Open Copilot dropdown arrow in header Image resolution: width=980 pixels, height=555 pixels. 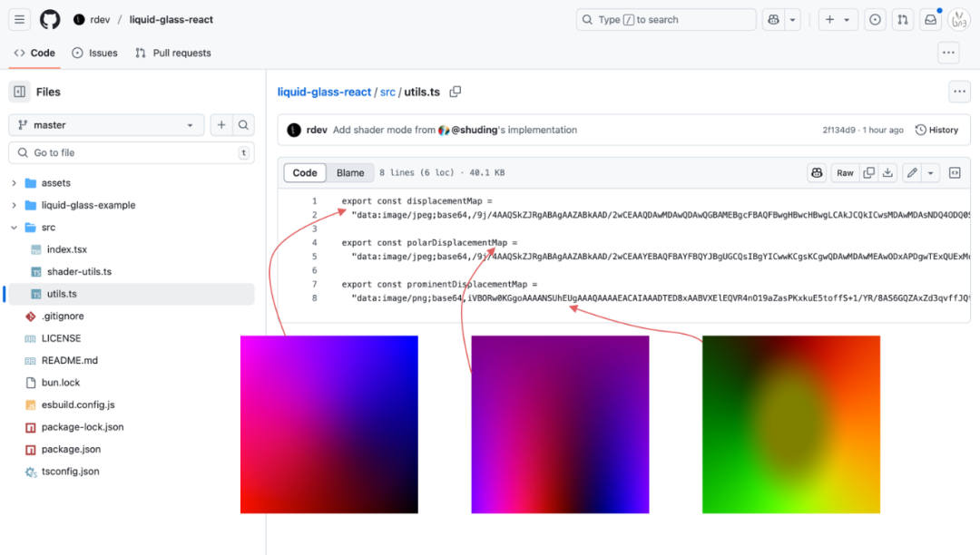(792, 19)
